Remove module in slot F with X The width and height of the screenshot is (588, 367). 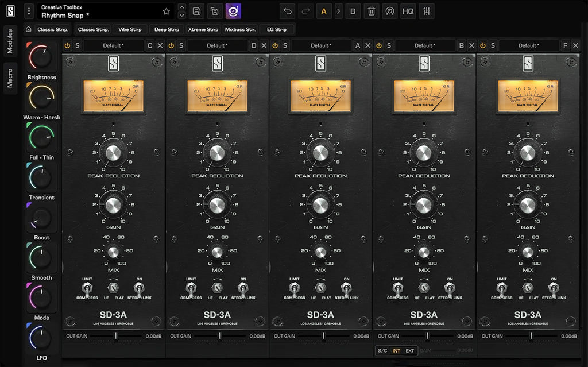pyautogui.click(x=575, y=45)
